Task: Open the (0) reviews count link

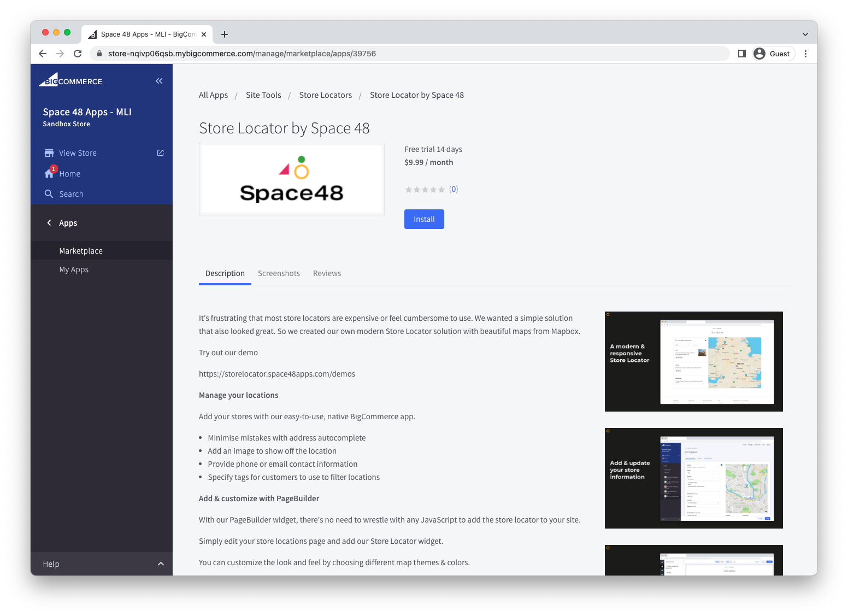Action: (454, 190)
